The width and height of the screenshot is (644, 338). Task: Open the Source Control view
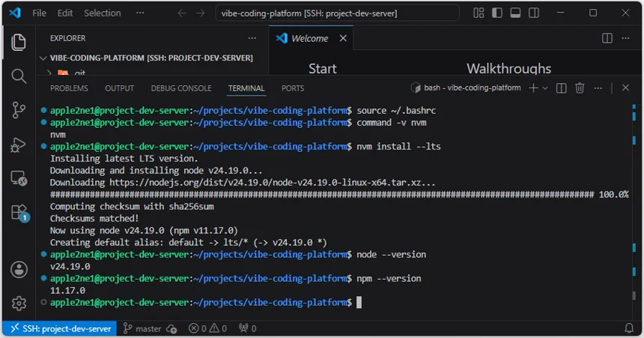pyautogui.click(x=19, y=110)
